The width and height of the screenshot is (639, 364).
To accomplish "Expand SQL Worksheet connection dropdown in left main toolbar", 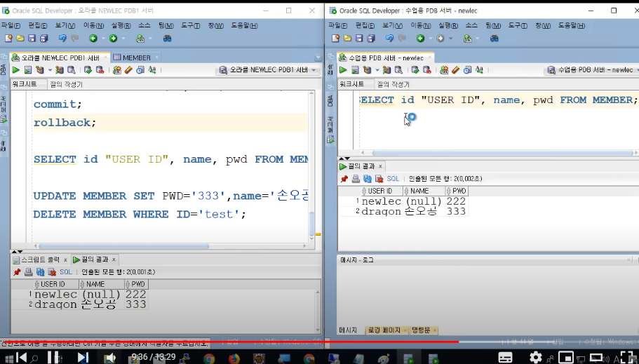I will [150, 39].
